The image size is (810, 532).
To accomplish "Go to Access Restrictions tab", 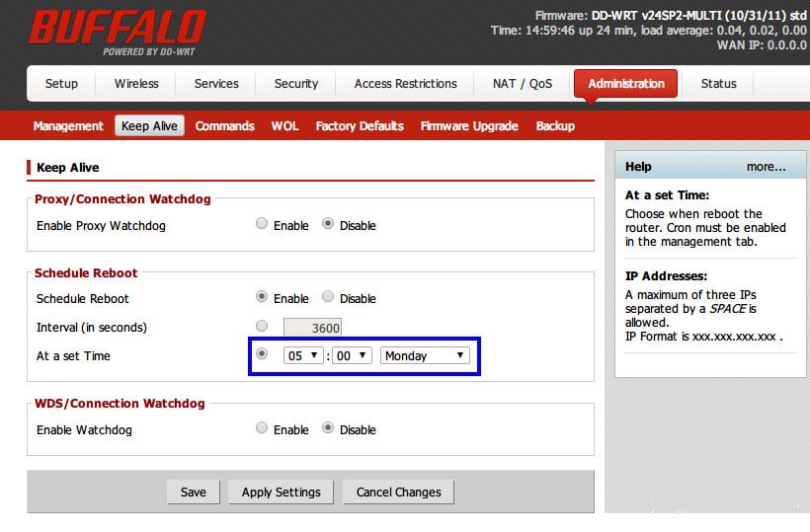I will (406, 84).
